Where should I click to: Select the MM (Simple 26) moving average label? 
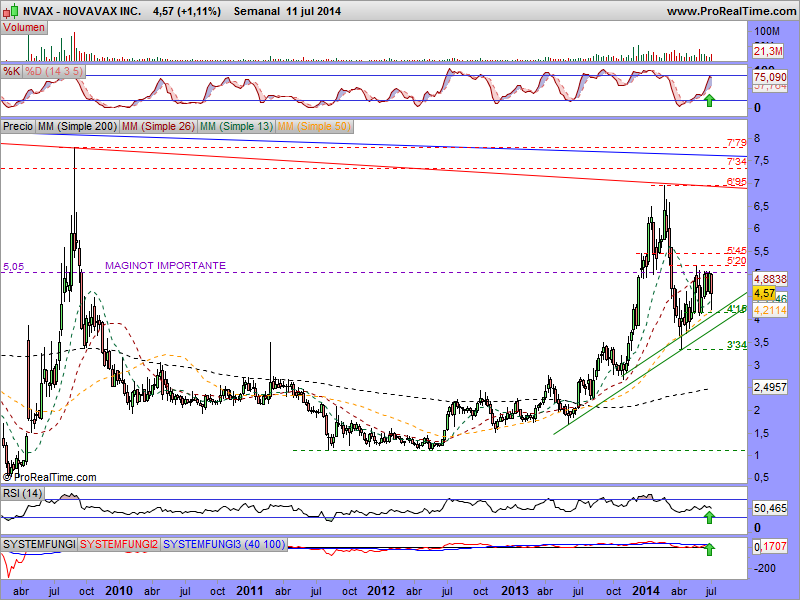click(158, 126)
